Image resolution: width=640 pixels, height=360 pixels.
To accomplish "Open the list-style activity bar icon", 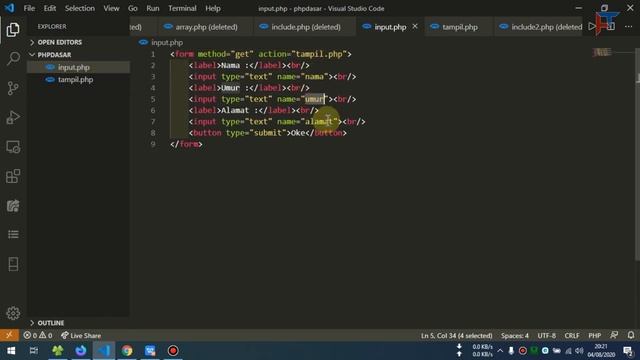I will (13, 235).
